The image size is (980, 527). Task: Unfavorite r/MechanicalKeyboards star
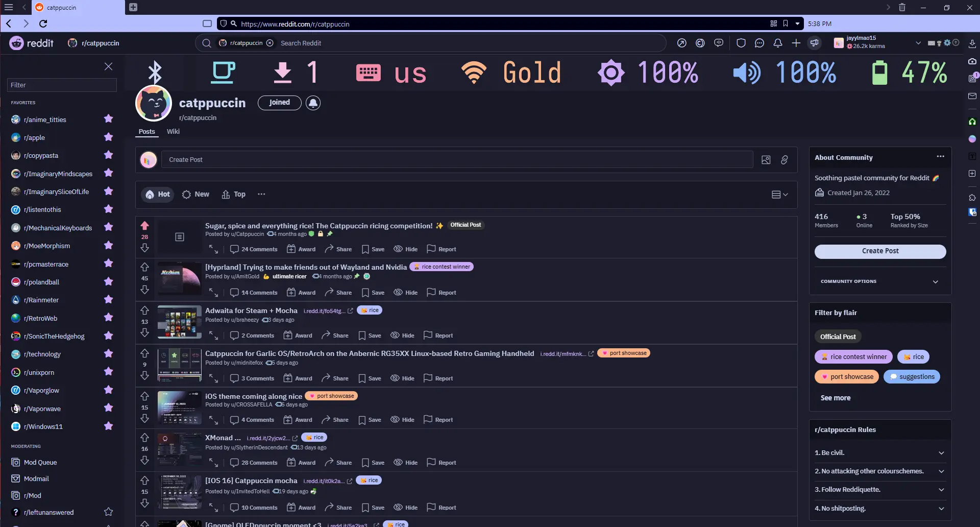point(108,227)
